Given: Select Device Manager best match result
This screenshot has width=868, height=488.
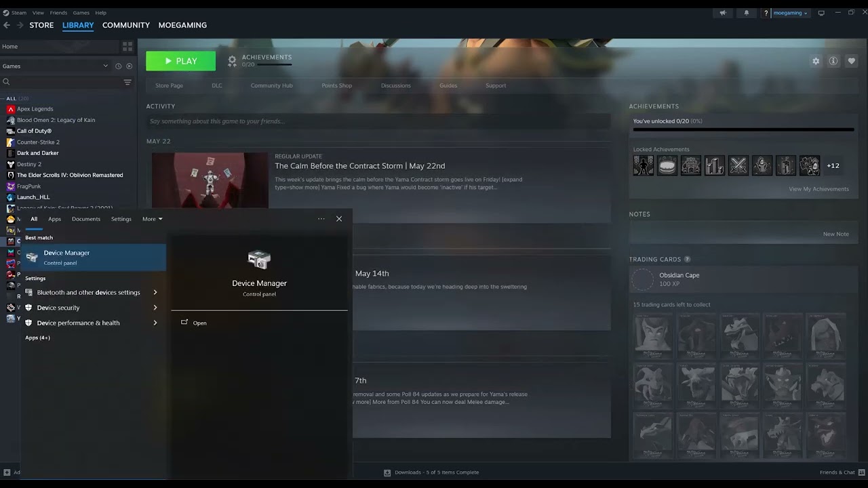Looking at the screenshot, I should pos(94,258).
